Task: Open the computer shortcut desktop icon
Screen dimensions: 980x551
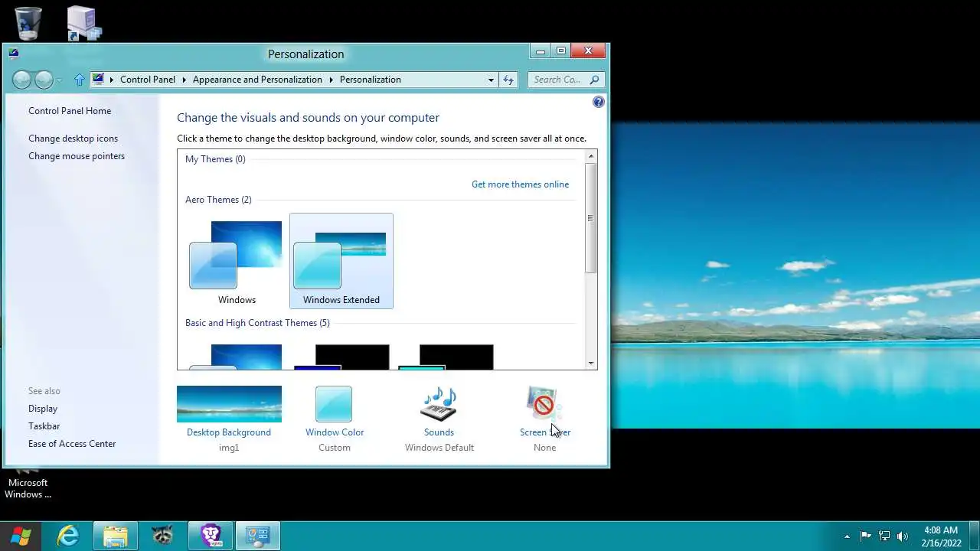Action: point(83,23)
